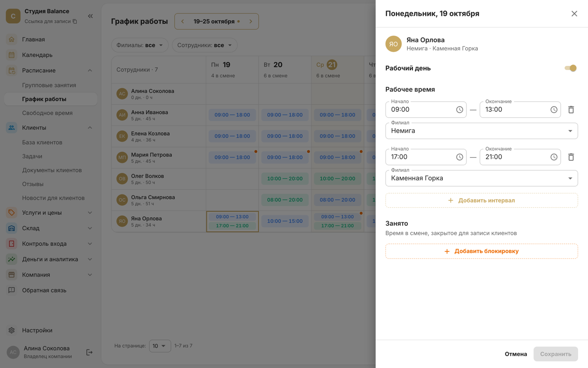Open Свободное время in the sidebar

pyautogui.click(x=47, y=113)
